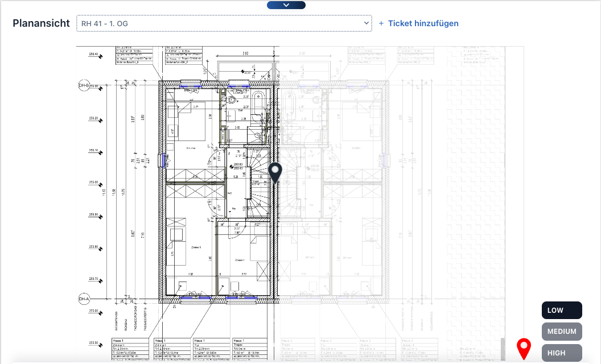This screenshot has height=364, width=601.
Task: Click the plus icon before Ticket hinzufügen
Action: click(x=382, y=23)
